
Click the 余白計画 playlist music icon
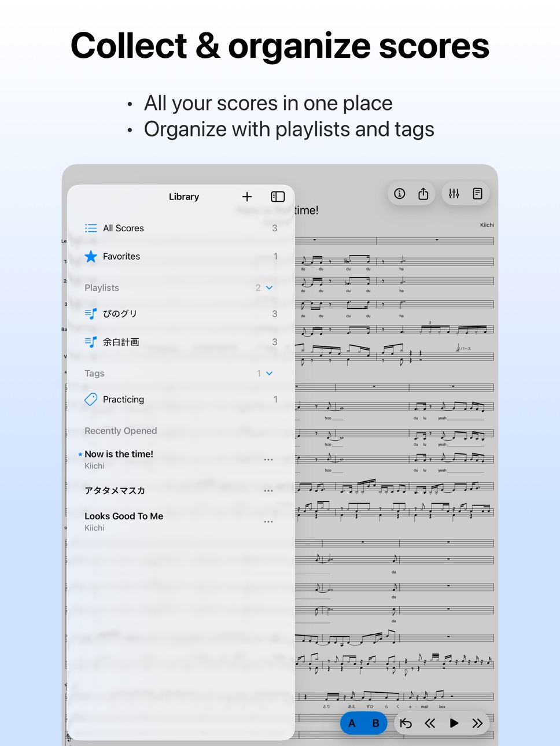91,342
